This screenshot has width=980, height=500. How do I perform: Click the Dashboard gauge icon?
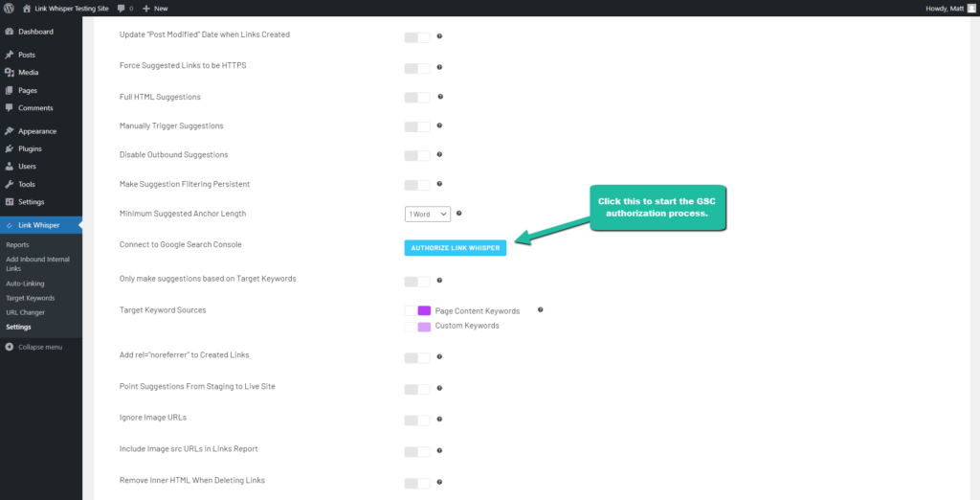pyautogui.click(x=10, y=32)
